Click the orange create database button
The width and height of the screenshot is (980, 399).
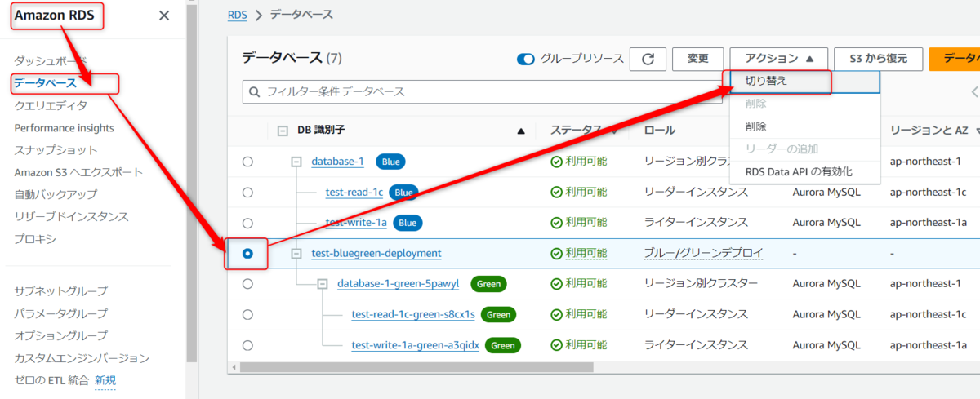(x=954, y=59)
